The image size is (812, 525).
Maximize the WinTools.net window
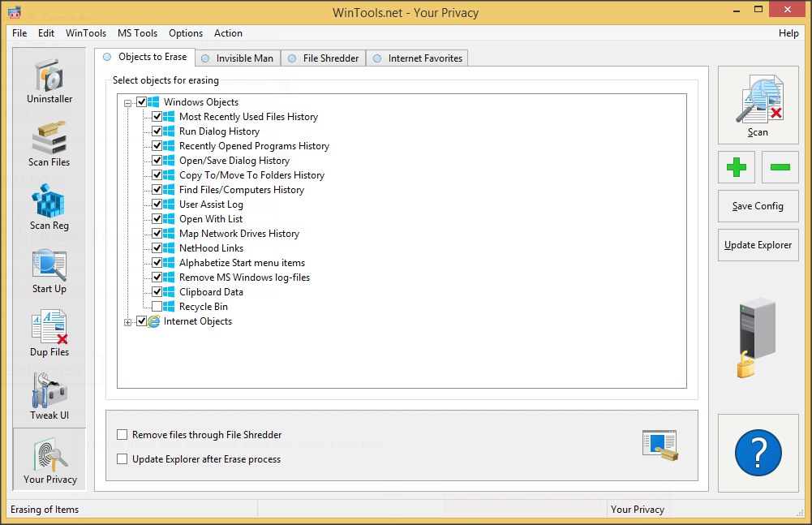(758, 10)
